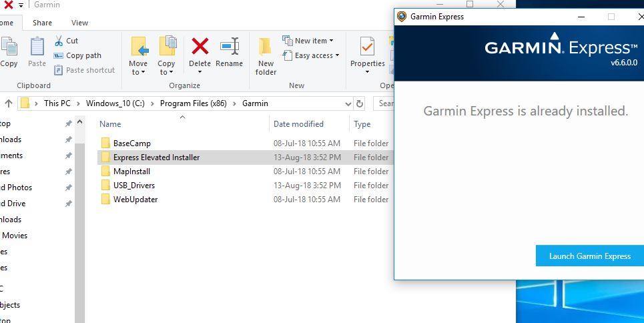Sort by the Name column header
This screenshot has height=323, width=644.
[110, 123]
